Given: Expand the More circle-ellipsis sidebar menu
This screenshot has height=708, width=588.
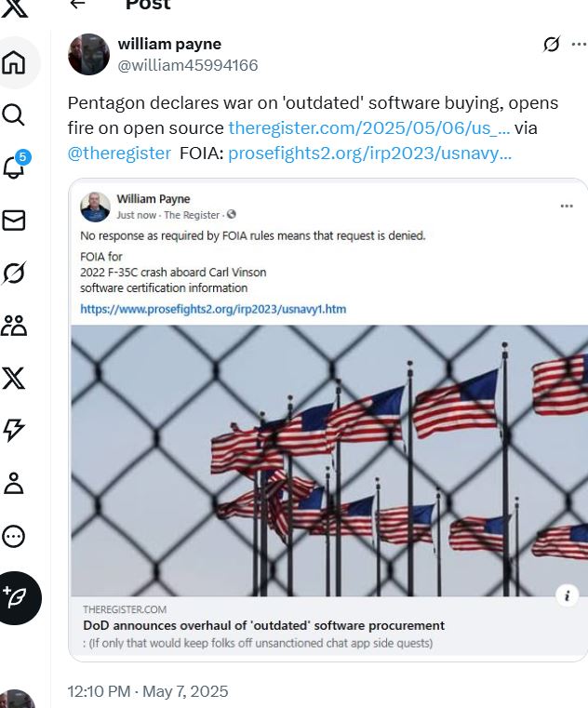Looking at the screenshot, I should pyautogui.click(x=14, y=537).
